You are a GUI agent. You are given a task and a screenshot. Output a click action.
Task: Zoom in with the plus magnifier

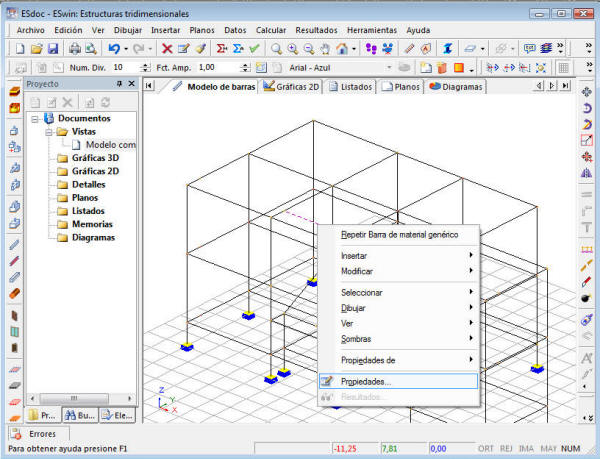[x=293, y=49]
